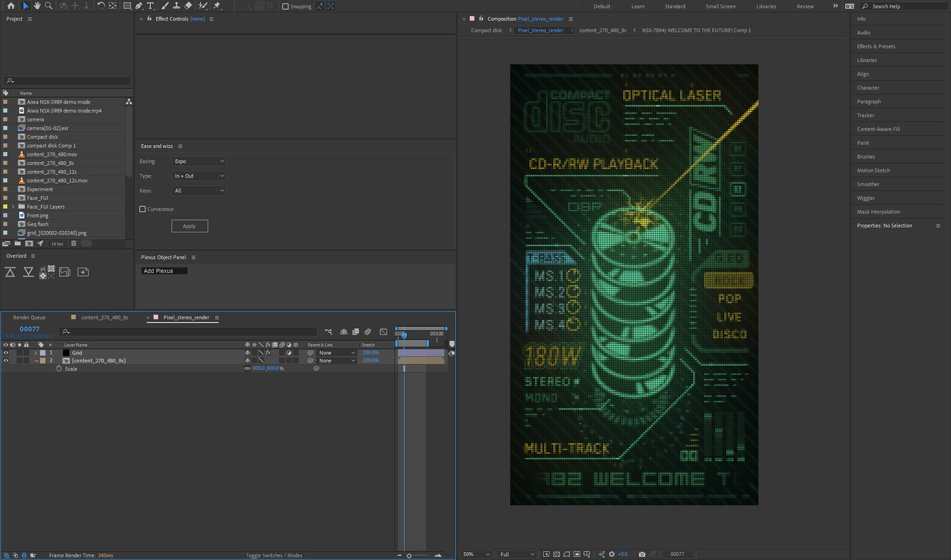Viewport: 951px width, 560px height.
Task: Click the reset exposure icon in viewer
Action: click(x=612, y=554)
